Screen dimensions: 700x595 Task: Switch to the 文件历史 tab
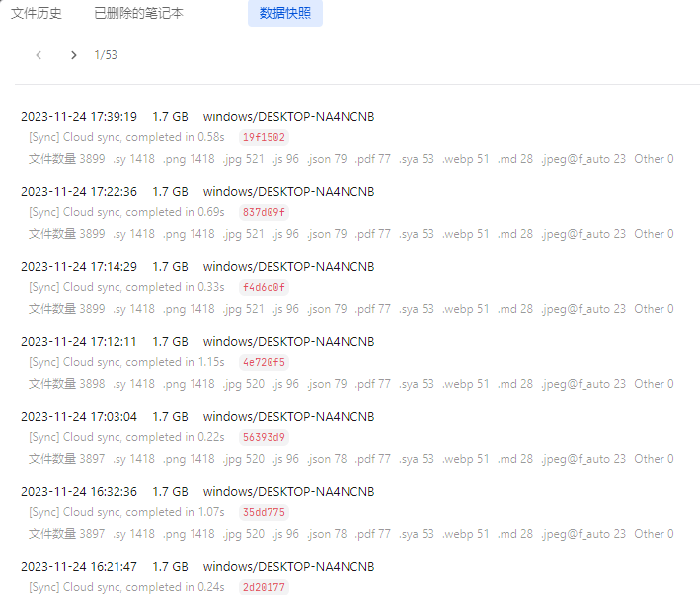point(37,13)
